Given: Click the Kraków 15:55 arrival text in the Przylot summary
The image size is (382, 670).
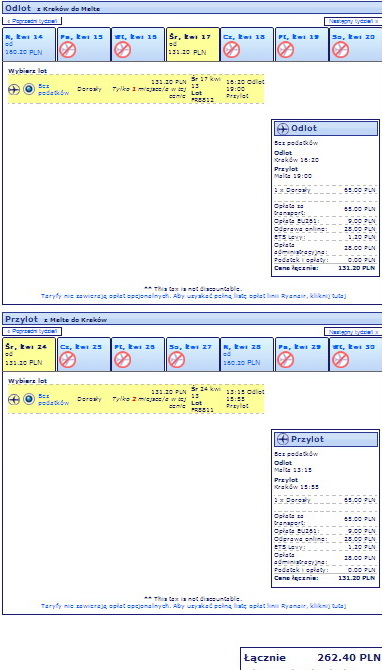Looking at the screenshot, I should pos(296,487).
